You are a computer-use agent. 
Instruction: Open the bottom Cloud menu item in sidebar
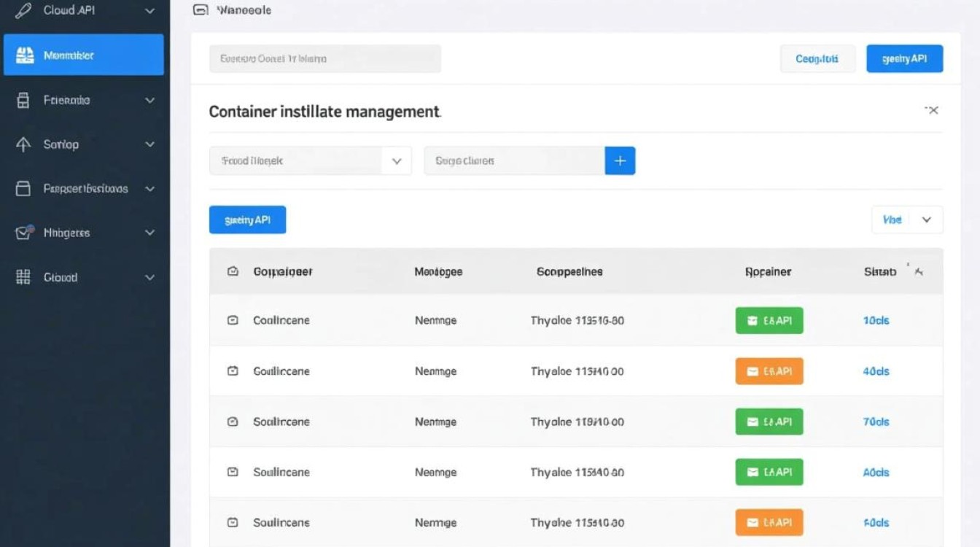tap(60, 277)
